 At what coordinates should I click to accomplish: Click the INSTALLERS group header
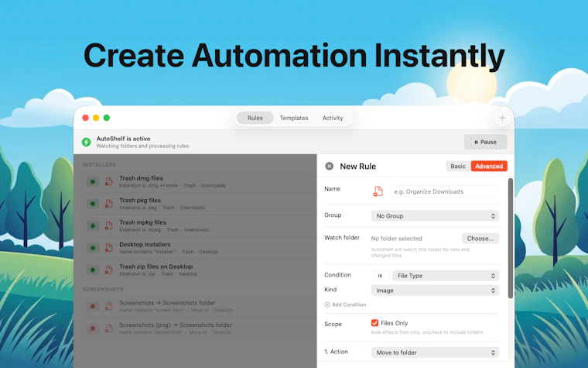(99, 165)
